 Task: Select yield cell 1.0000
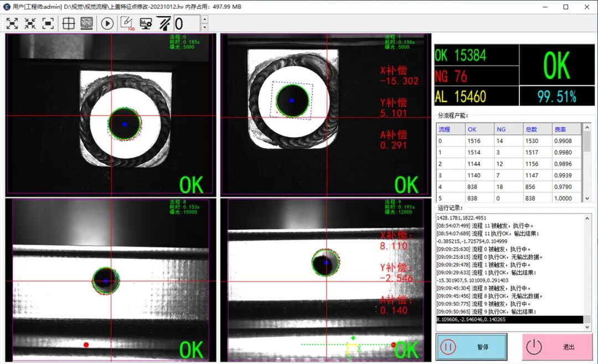pyautogui.click(x=567, y=198)
